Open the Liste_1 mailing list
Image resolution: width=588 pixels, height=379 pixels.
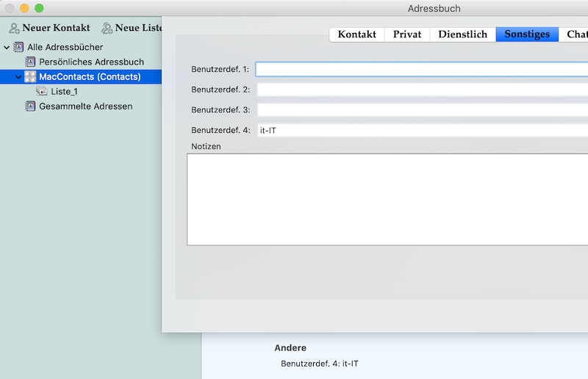64,92
